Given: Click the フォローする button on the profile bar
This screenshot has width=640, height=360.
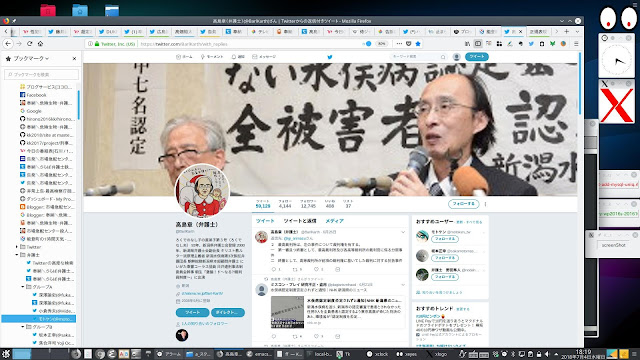Looking at the screenshot, I should coord(464,203).
